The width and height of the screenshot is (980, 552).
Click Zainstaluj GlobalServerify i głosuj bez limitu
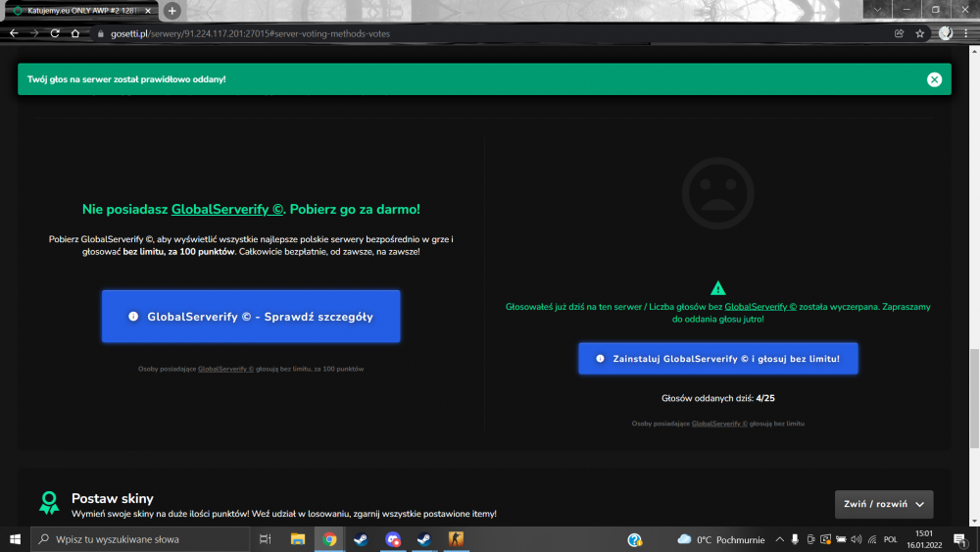pos(718,359)
